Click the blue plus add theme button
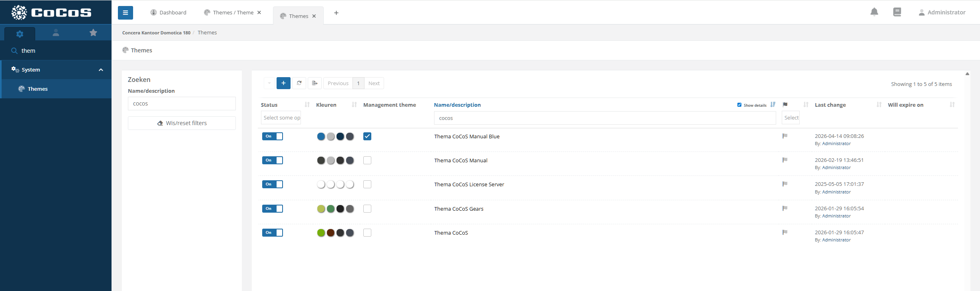980x291 pixels. 283,83
